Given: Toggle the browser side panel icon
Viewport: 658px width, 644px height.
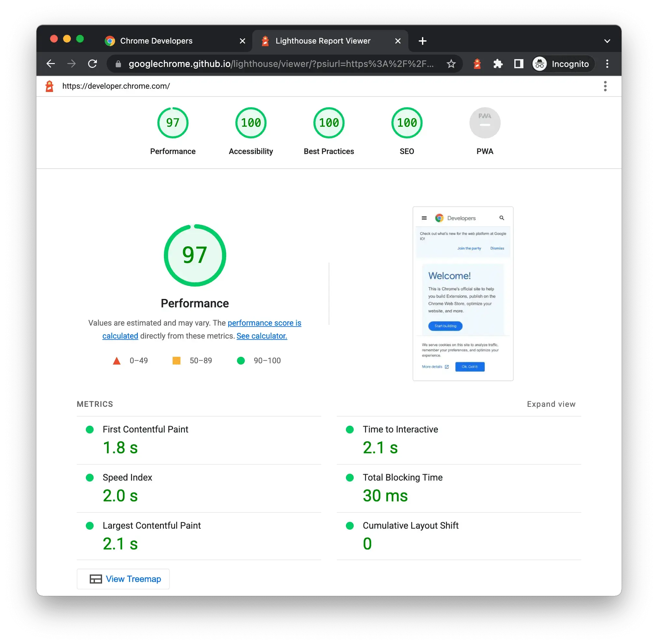Looking at the screenshot, I should point(519,64).
